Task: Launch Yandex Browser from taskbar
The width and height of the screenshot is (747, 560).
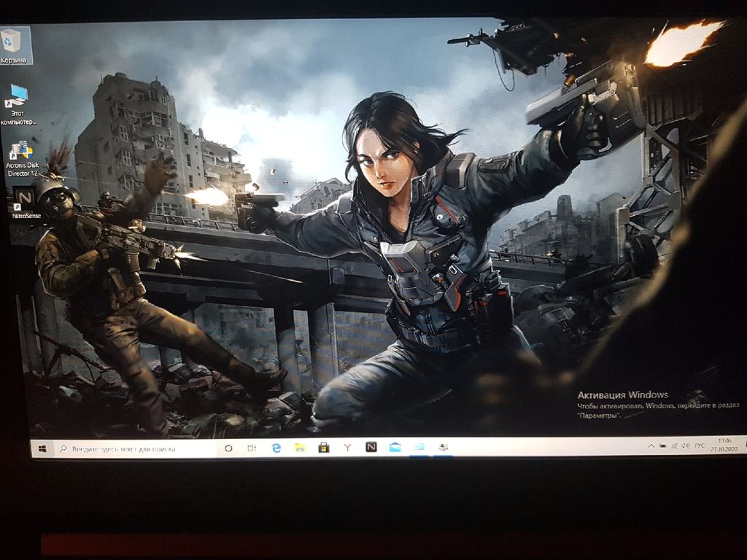Action: [x=347, y=448]
